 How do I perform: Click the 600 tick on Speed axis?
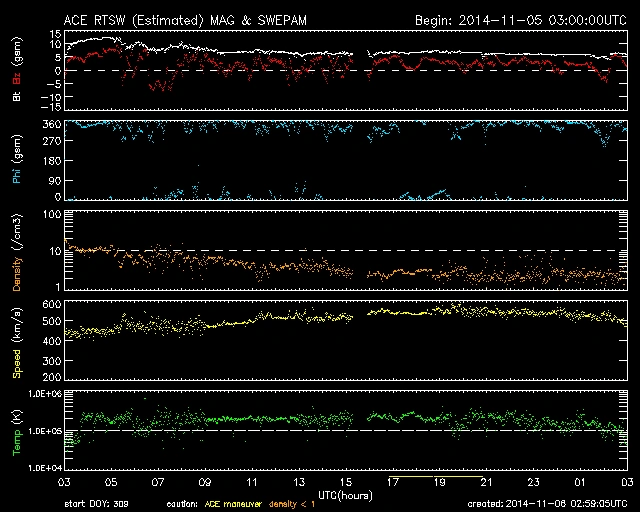[x=48, y=303]
